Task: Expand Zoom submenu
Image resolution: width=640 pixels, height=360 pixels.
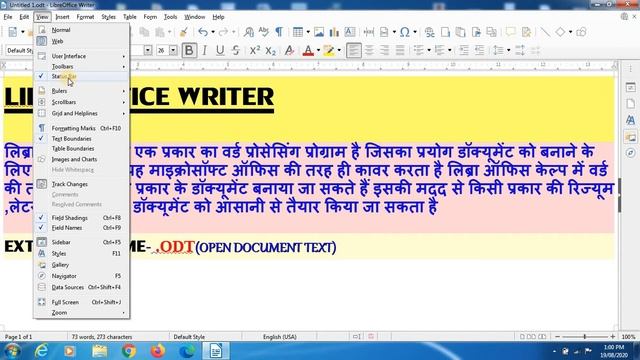Action: (x=82, y=313)
